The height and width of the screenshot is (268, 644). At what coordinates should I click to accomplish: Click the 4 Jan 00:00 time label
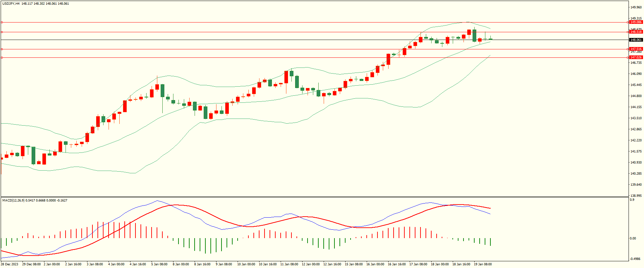point(116,264)
